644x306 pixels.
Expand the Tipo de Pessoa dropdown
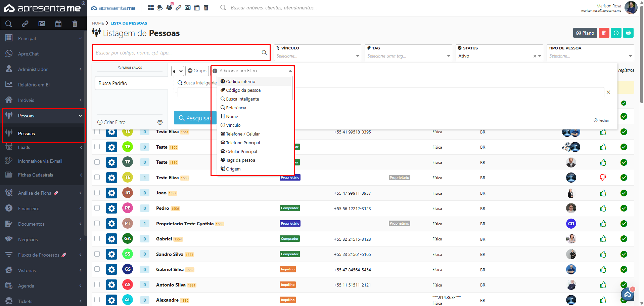click(x=590, y=56)
